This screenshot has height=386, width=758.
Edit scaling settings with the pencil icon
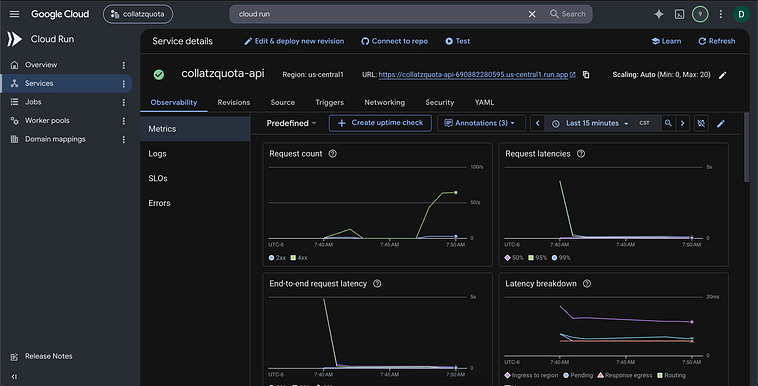coord(722,75)
